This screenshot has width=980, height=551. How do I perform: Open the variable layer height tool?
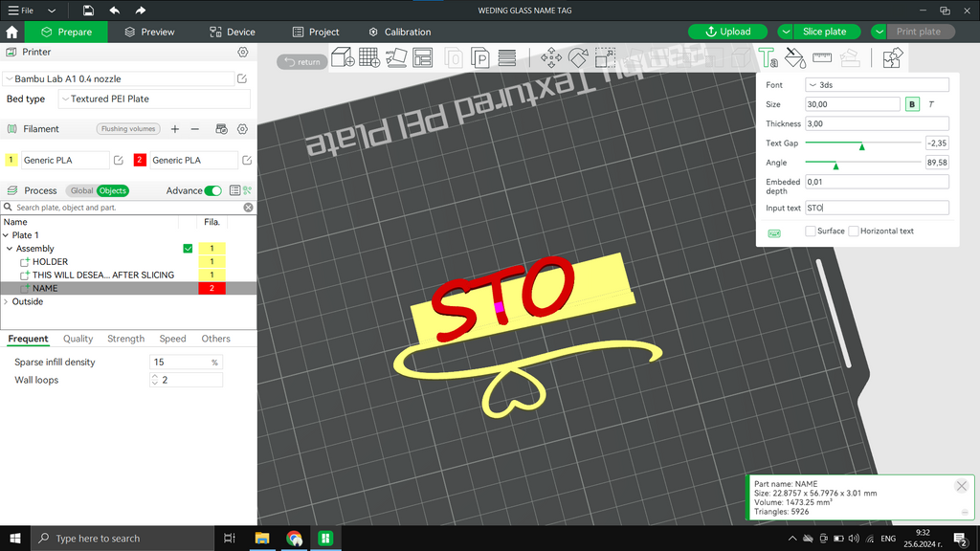[507, 58]
